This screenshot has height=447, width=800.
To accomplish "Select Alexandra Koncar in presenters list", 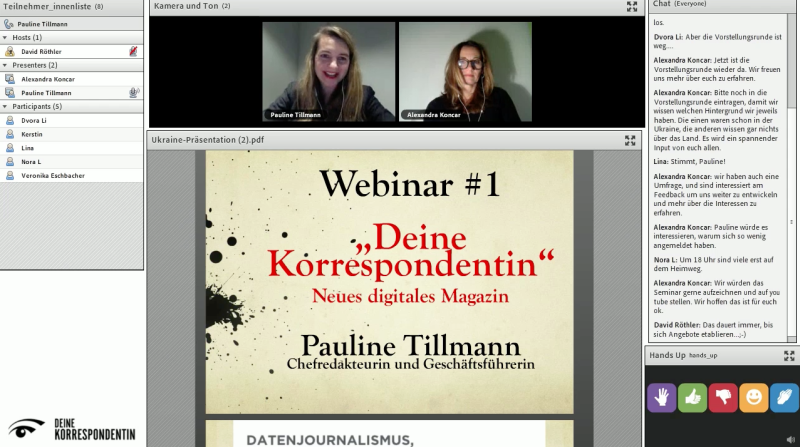I will tap(71, 79).
